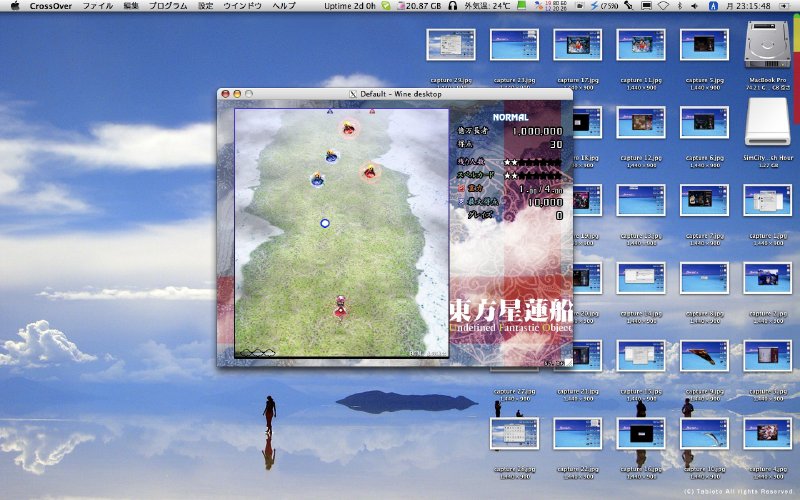Open the ファイル menu
This screenshot has height=500, width=800.
click(x=97, y=6)
